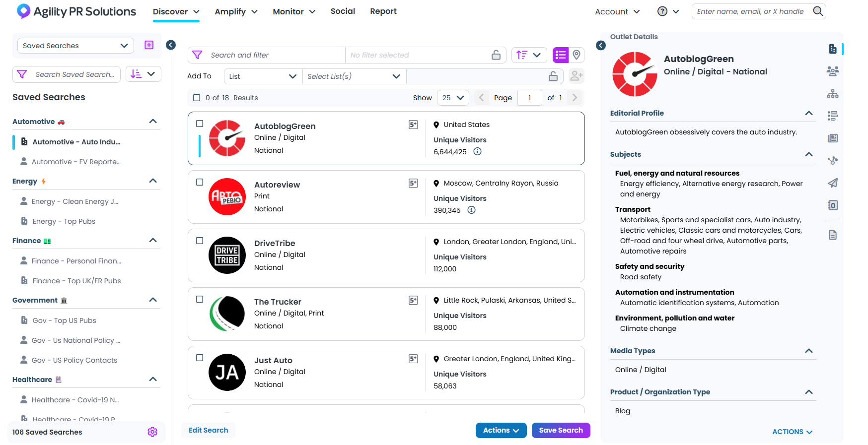Viewport: 868px width, 445px height.
Task: Add new saved search folder icon
Action: (x=149, y=45)
